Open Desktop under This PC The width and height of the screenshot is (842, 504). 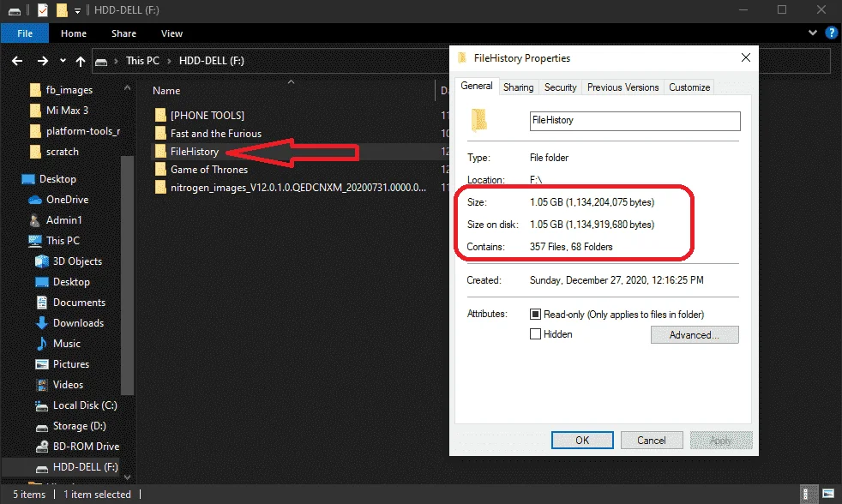pyautogui.click(x=71, y=282)
